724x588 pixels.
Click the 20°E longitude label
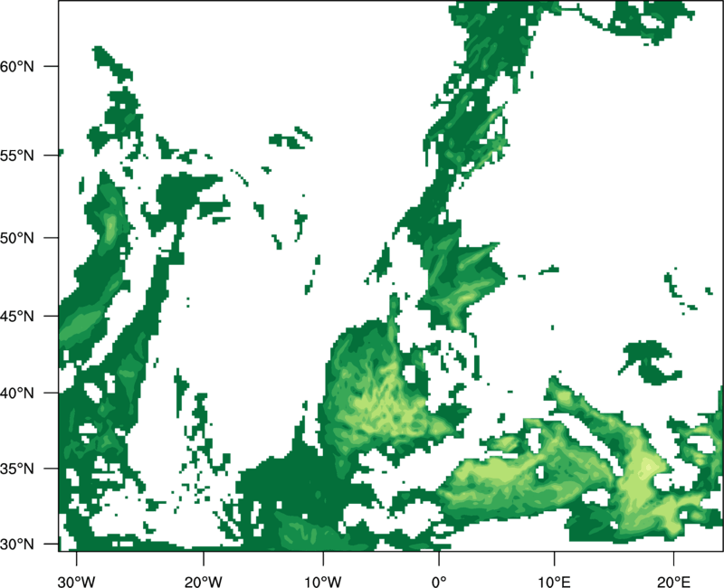pos(673,582)
